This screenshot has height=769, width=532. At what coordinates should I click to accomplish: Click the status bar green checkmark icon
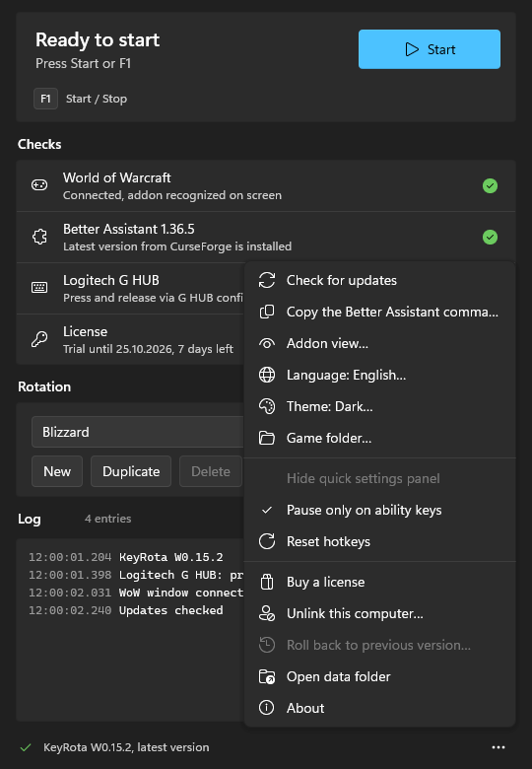pyautogui.click(x=26, y=747)
